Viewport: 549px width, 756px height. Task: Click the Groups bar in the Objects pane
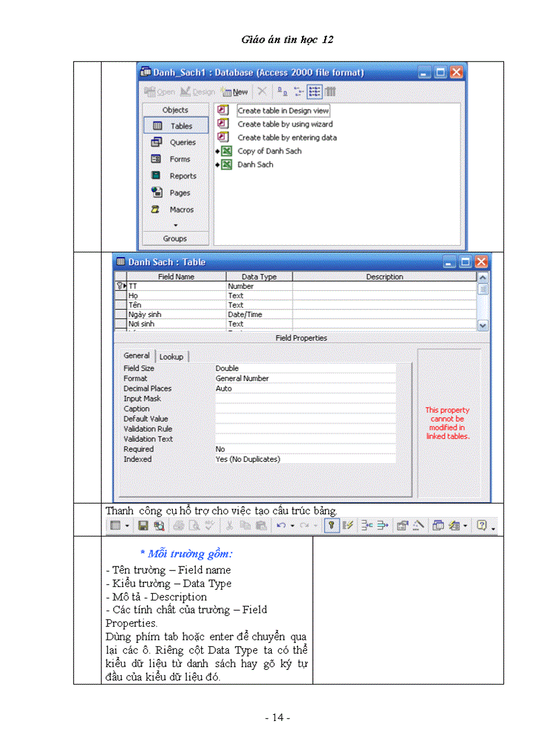point(175,238)
